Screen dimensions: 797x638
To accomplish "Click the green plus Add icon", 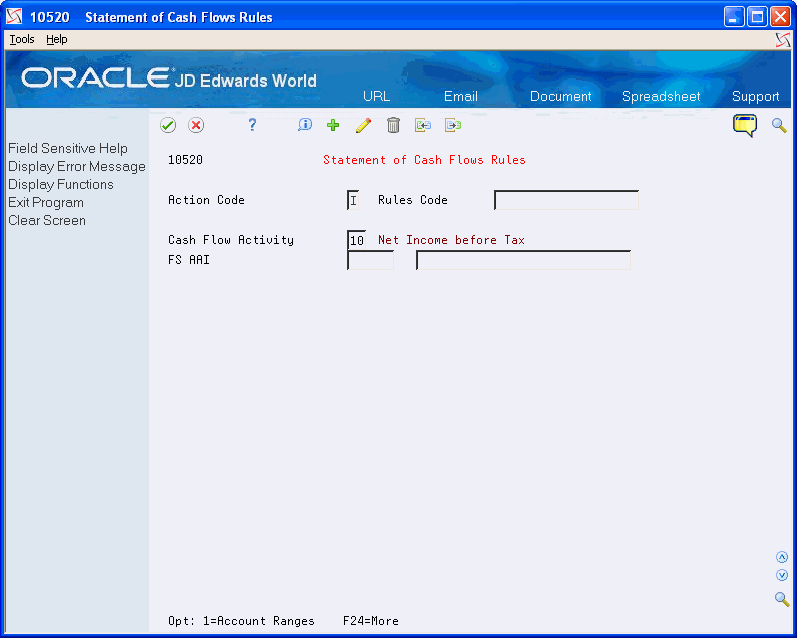I will pyautogui.click(x=333, y=125).
